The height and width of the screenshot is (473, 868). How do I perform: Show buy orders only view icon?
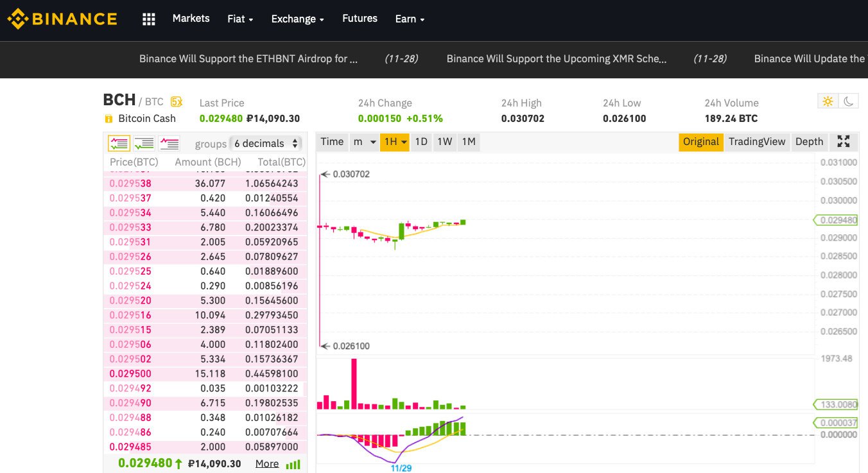tap(144, 143)
